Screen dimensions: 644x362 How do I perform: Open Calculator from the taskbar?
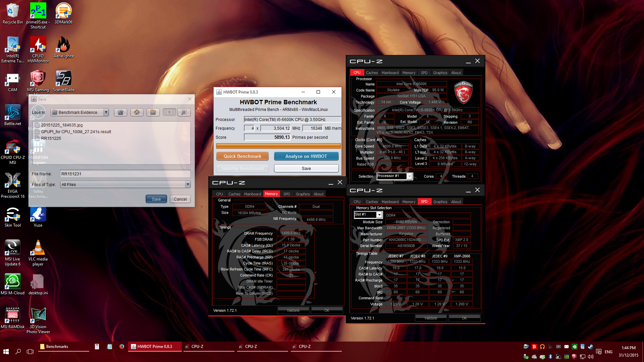pos(97,347)
